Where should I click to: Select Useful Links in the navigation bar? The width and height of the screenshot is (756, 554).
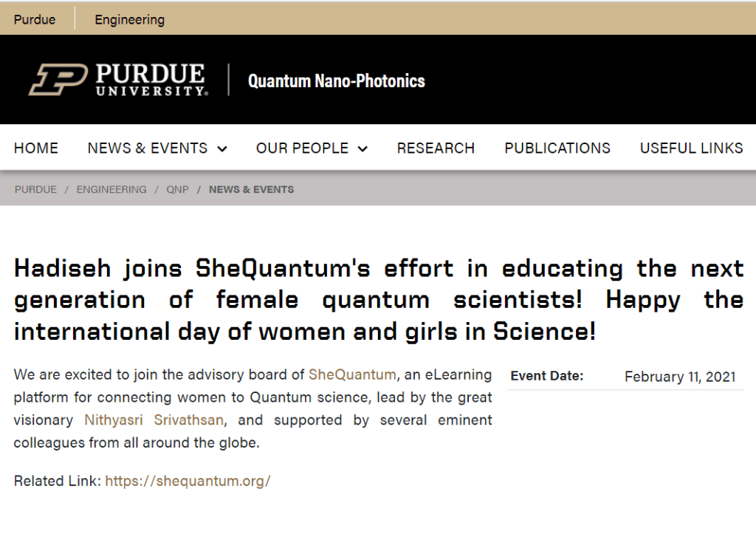[691, 148]
